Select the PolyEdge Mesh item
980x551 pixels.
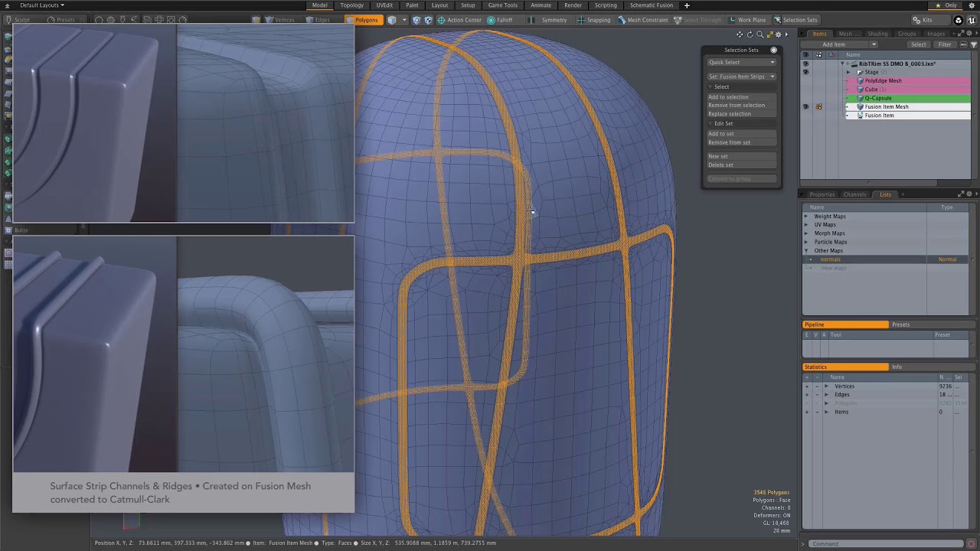907,80
